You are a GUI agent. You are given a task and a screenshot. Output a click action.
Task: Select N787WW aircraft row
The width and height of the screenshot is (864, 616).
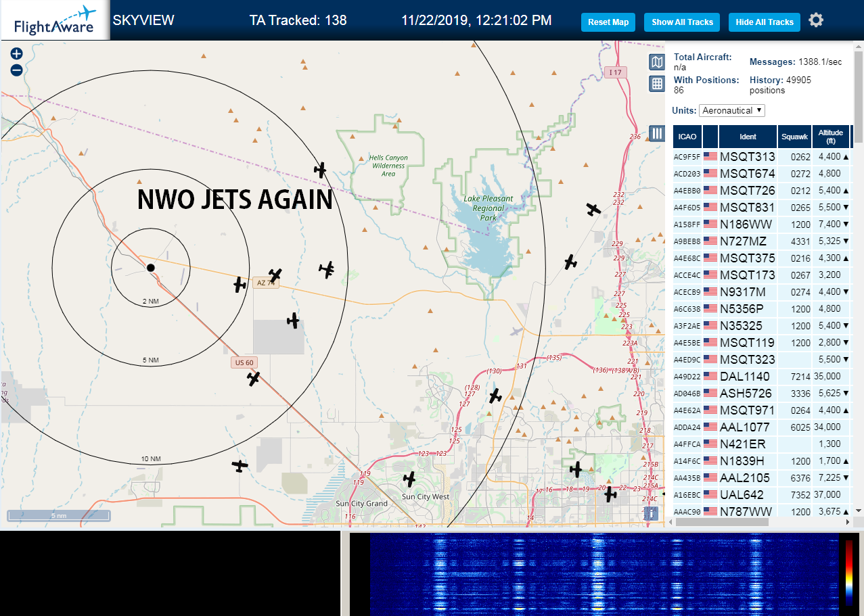(x=761, y=511)
